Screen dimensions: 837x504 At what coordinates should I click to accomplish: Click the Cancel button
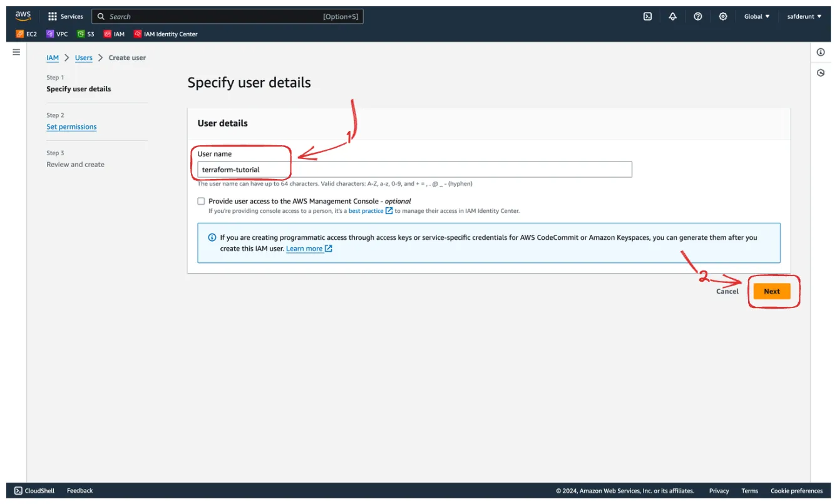727,292
